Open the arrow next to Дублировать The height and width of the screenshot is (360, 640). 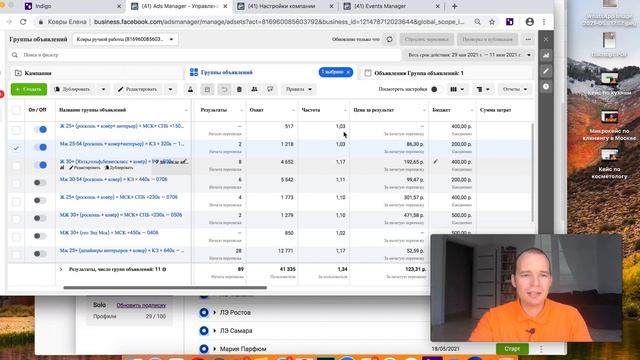pos(103,89)
